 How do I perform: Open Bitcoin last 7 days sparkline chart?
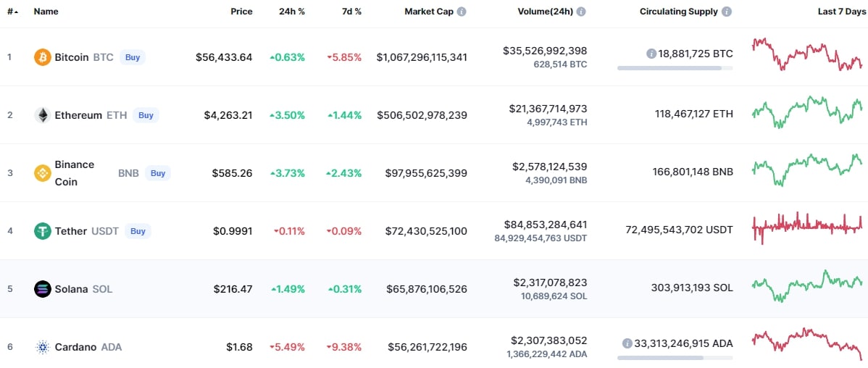click(x=807, y=54)
